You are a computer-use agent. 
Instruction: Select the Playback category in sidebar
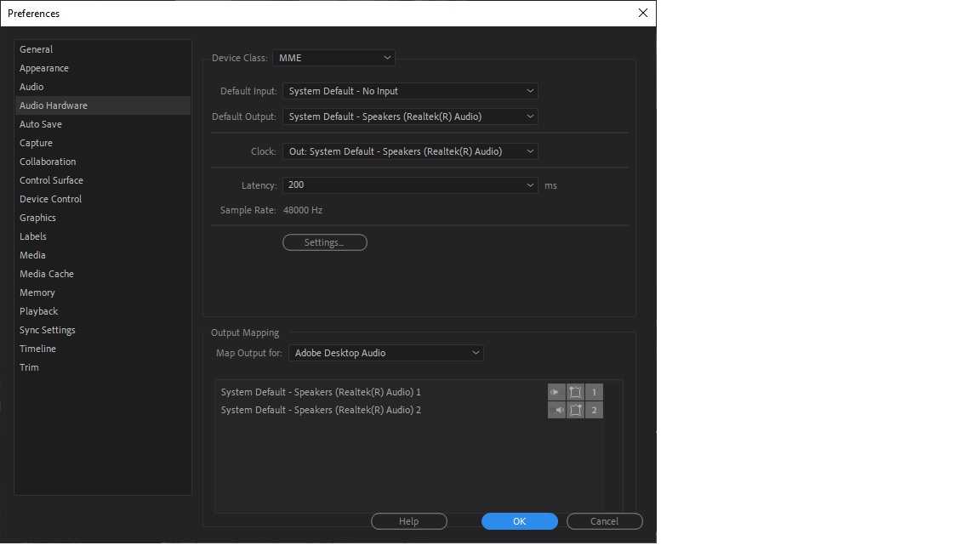pyautogui.click(x=38, y=310)
